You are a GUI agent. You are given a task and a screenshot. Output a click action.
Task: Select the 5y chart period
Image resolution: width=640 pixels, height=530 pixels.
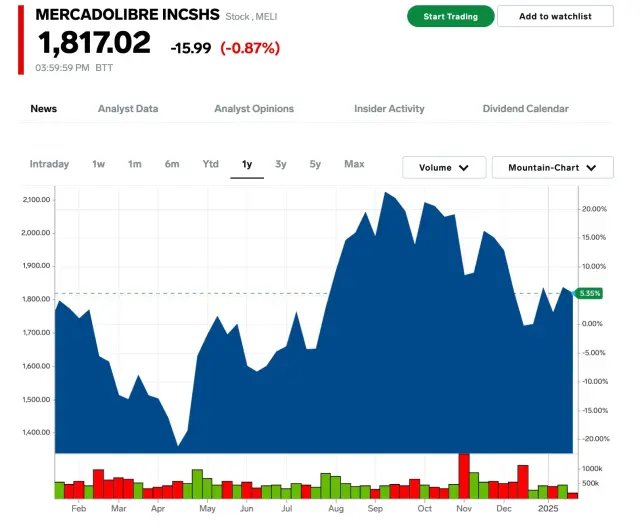(x=315, y=164)
